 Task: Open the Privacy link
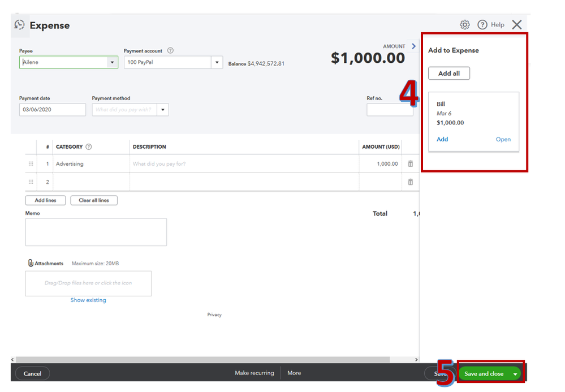click(214, 315)
